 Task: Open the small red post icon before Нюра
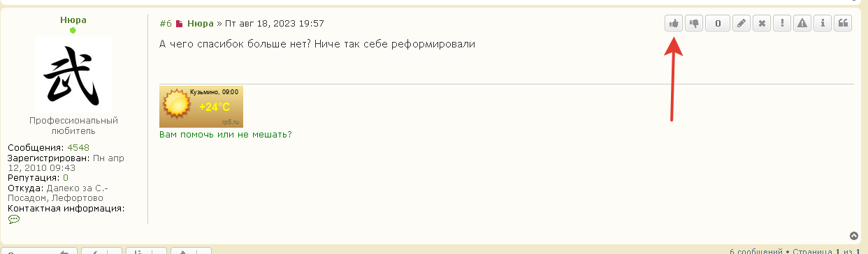(179, 24)
